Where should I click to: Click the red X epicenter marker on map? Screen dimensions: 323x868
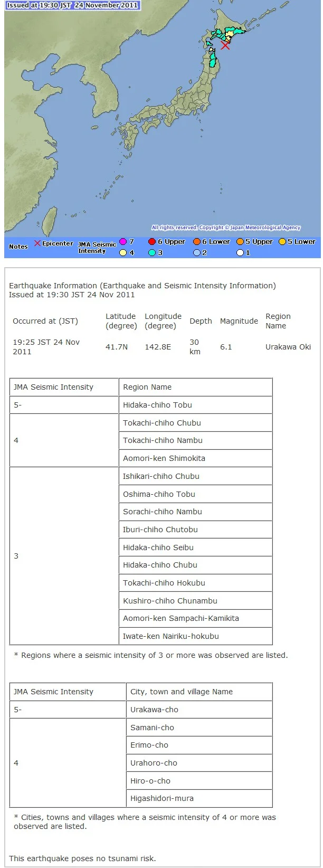click(x=225, y=45)
